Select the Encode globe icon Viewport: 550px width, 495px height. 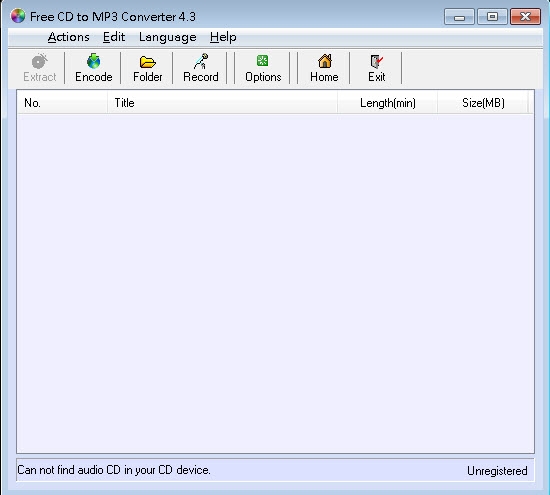tap(94, 61)
